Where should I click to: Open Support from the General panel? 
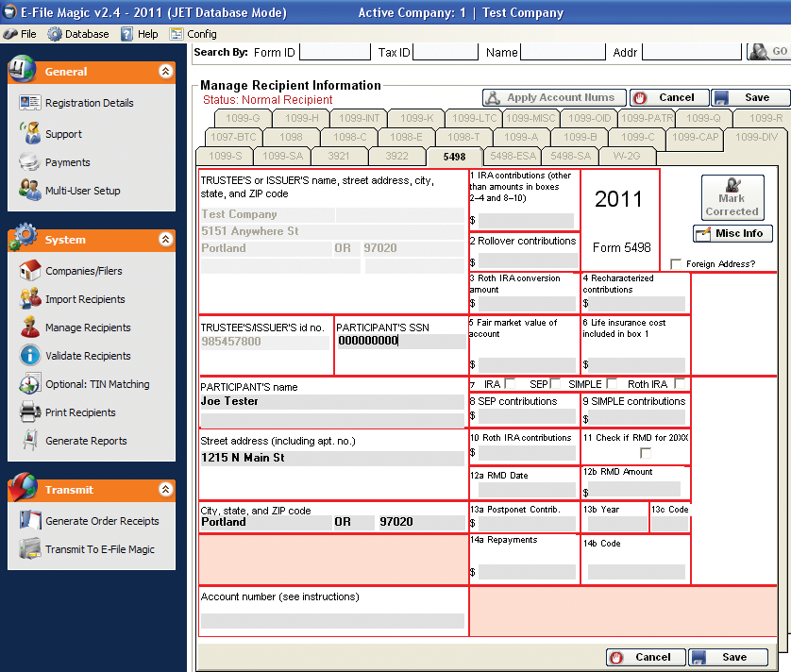point(29,134)
